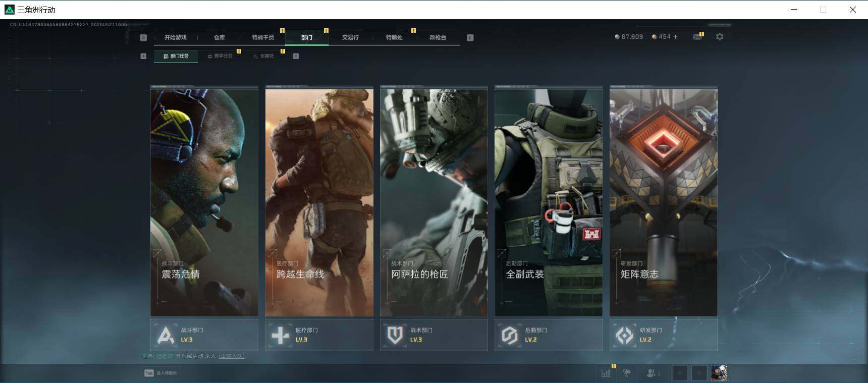The width and height of the screenshot is (868, 383).
Task: Click the 研发部门 diamond emblem icon
Action: [625, 335]
